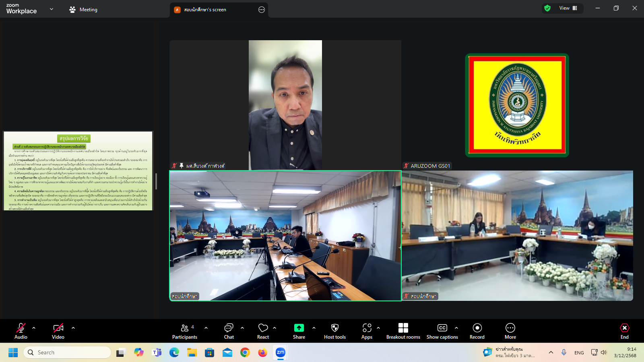Open shared screen tab options menu
The image size is (644, 362).
[x=262, y=10]
